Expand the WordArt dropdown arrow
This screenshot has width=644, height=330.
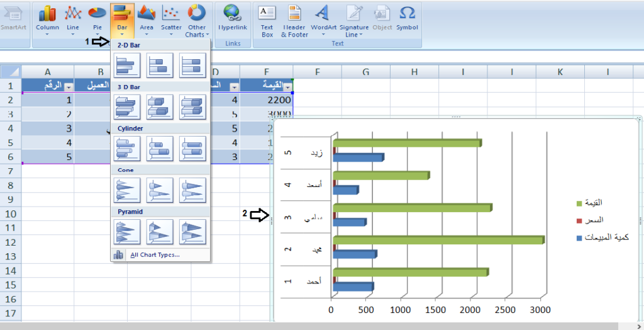tap(324, 35)
